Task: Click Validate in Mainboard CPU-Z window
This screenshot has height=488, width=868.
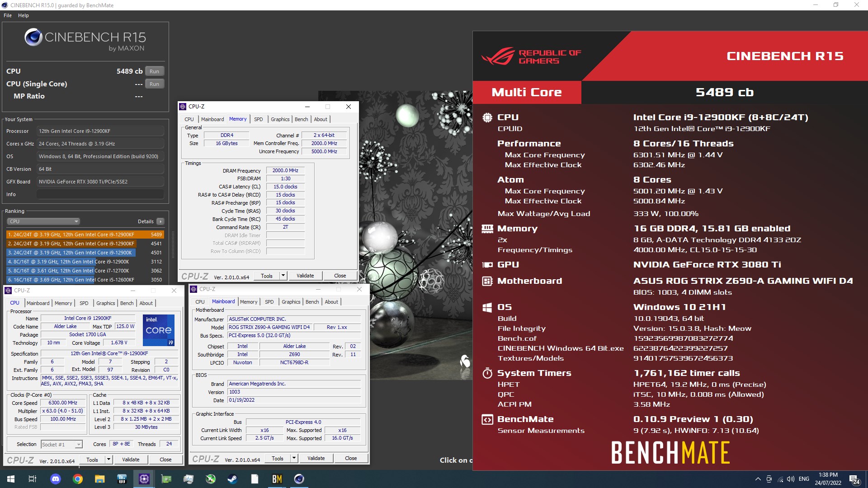Action: tap(316, 458)
